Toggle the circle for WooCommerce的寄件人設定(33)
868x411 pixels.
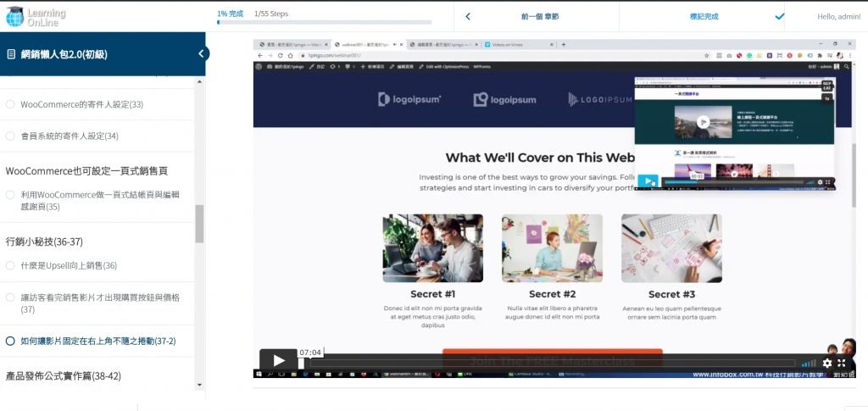pos(10,104)
